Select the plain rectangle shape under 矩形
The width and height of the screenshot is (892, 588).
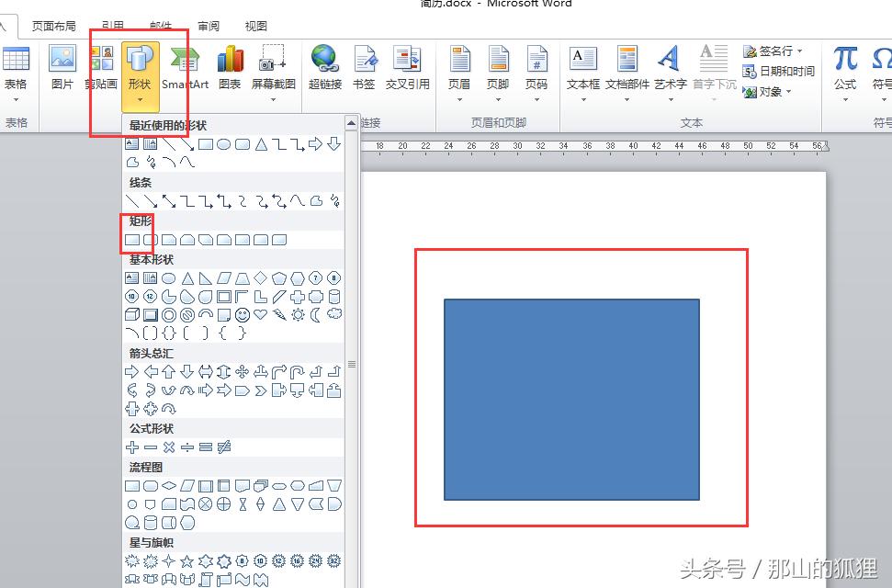pos(130,238)
